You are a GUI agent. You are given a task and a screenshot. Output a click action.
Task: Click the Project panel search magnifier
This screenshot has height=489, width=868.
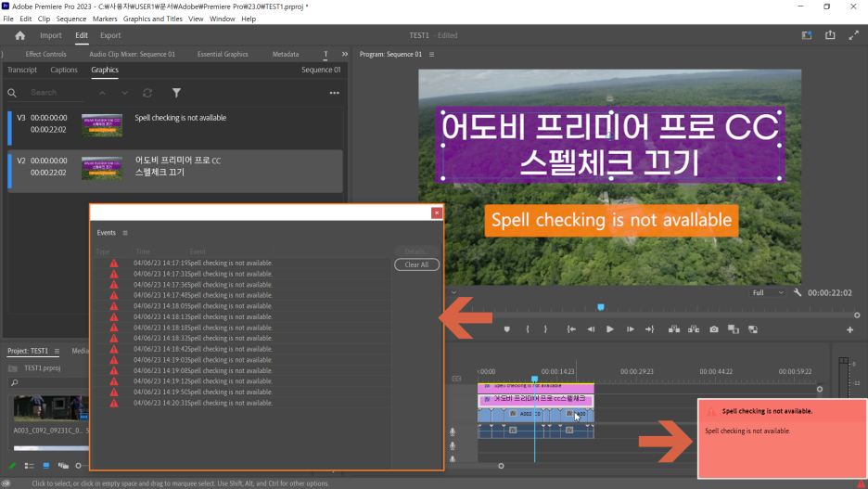pos(15,382)
